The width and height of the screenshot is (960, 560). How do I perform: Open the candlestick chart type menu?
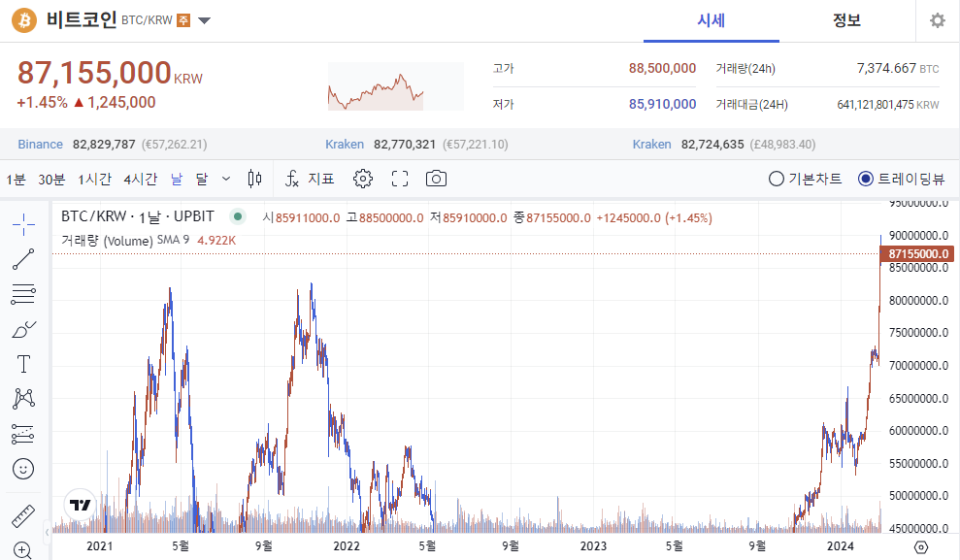pyautogui.click(x=255, y=179)
